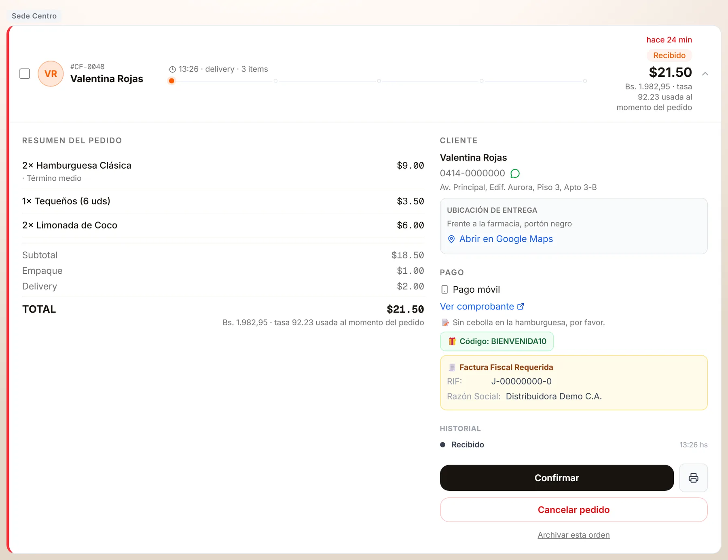Viewport: 728px width, 560px height.
Task: Click the gift icon in promo code badge
Action: click(452, 341)
